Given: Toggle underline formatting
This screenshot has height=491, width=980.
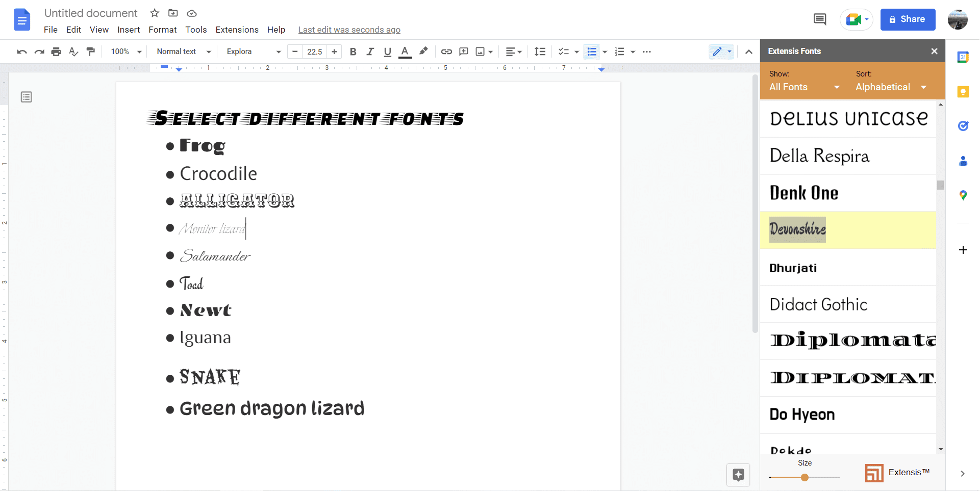Looking at the screenshot, I should tap(387, 51).
